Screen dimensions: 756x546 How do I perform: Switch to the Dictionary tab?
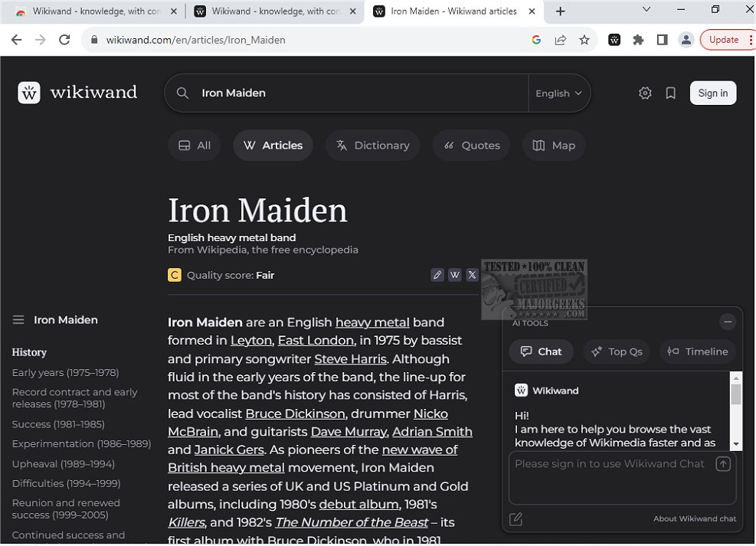373,145
